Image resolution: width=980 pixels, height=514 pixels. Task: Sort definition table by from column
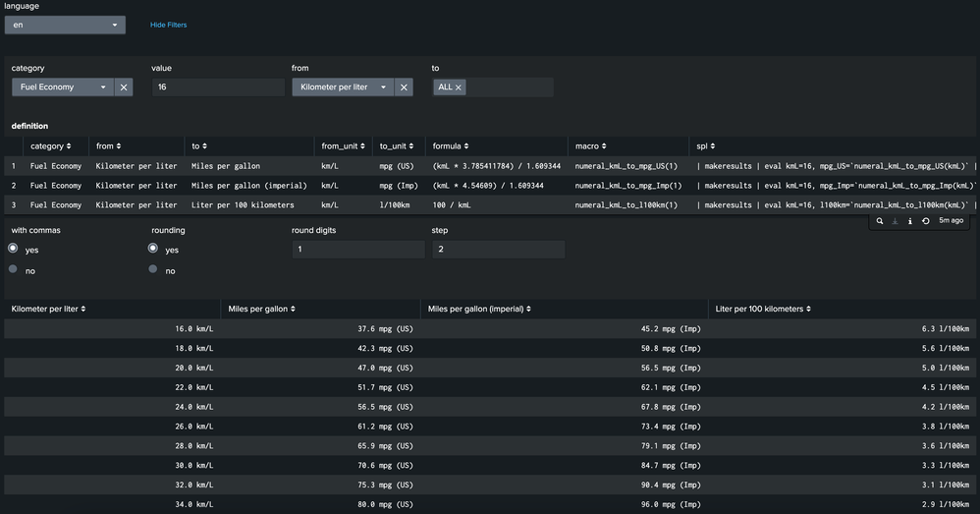[108, 145]
